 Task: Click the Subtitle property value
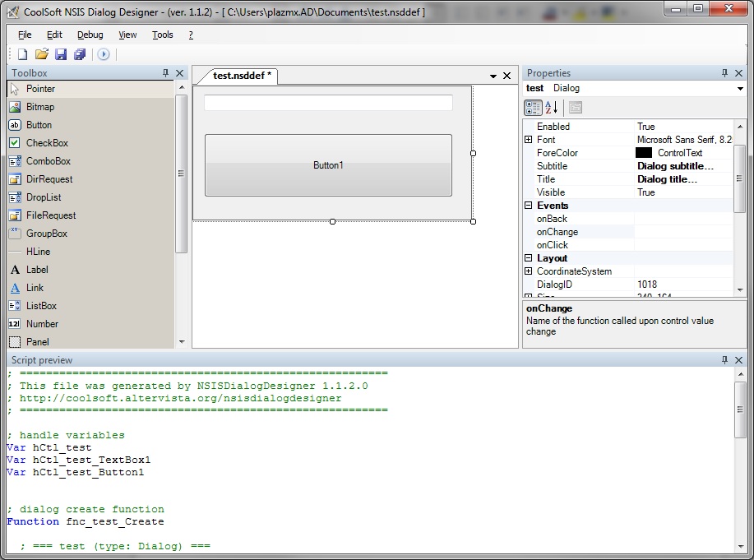[683, 166]
